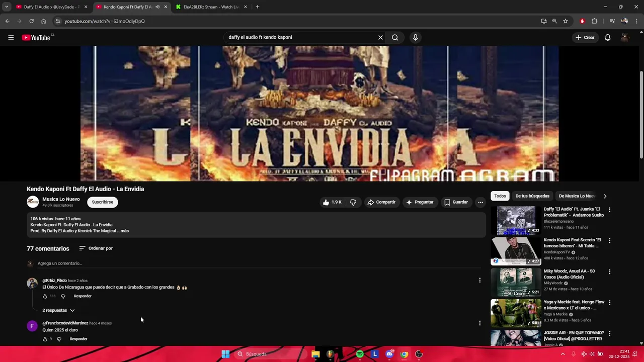Open a new browser tab
This screenshot has width=644, height=362.
pyautogui.click(x=258, y=7)
